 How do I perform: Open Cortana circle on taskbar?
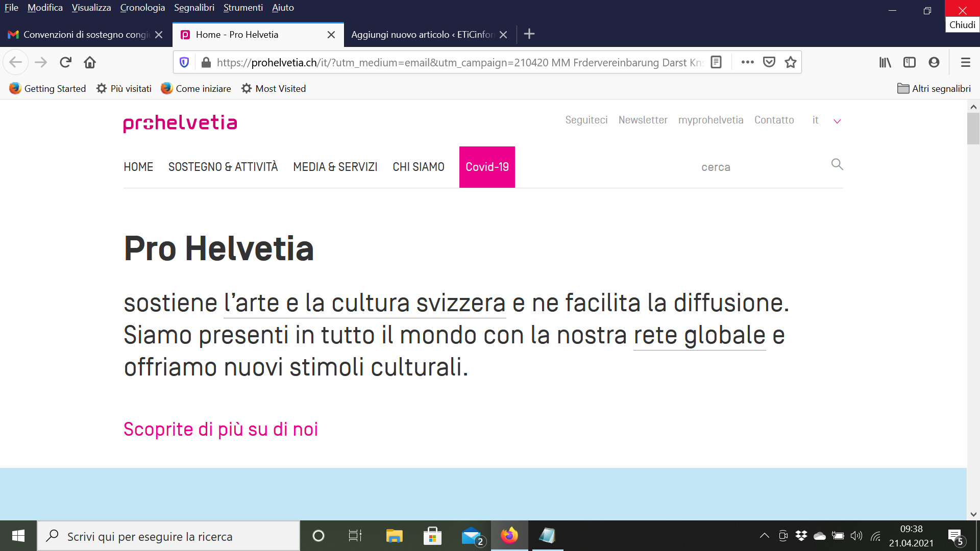318,536
